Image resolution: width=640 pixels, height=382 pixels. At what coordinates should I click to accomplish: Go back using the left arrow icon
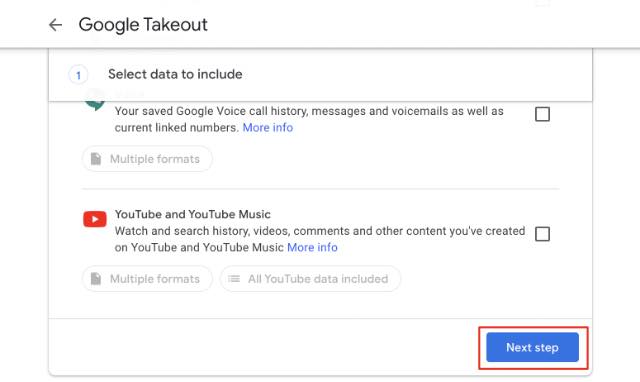55,25
